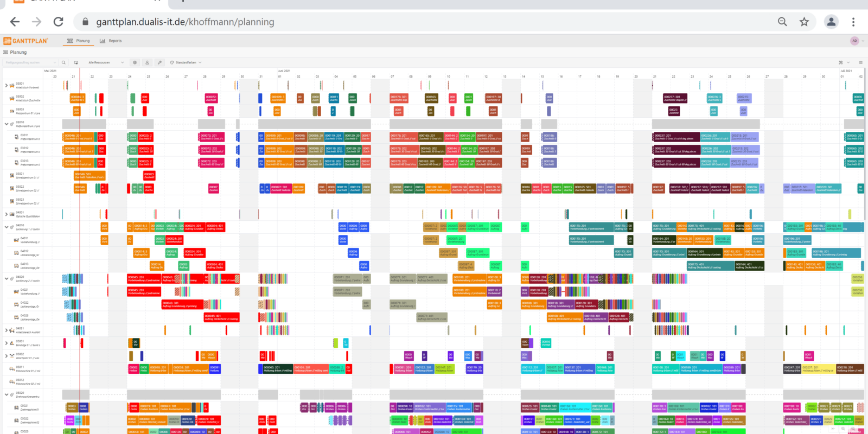Image resolution: width=868 pixels, height=434 pixels.
Task: Click teal task 000175: 201 in row 04010
Action: [590, 227]
